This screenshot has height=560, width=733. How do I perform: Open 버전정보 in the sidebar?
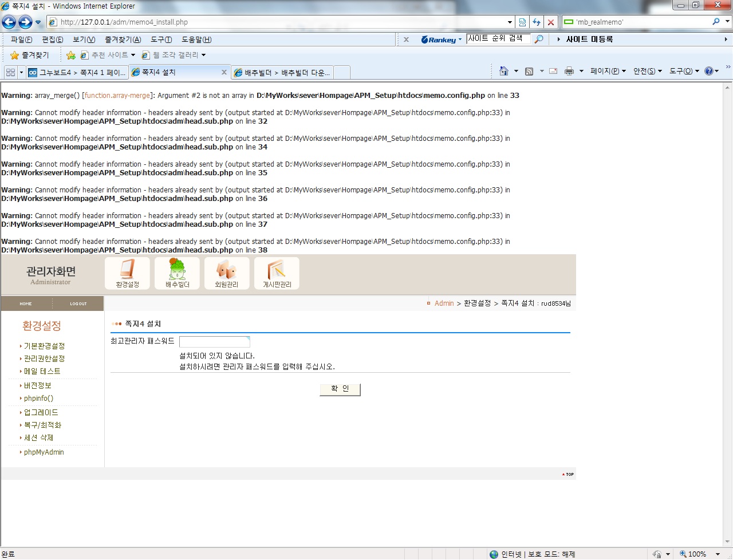[x=37, y=385]
